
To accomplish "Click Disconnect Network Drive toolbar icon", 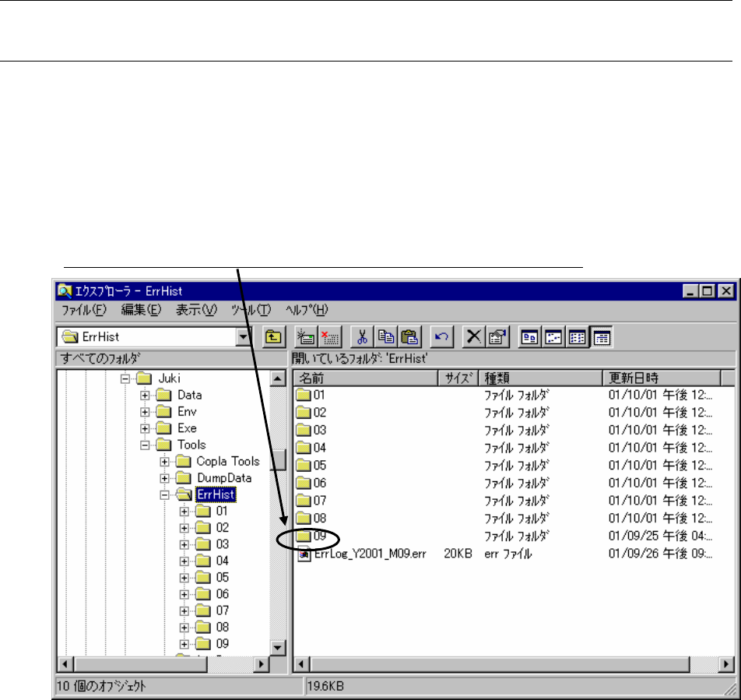I will pos(329,337).
